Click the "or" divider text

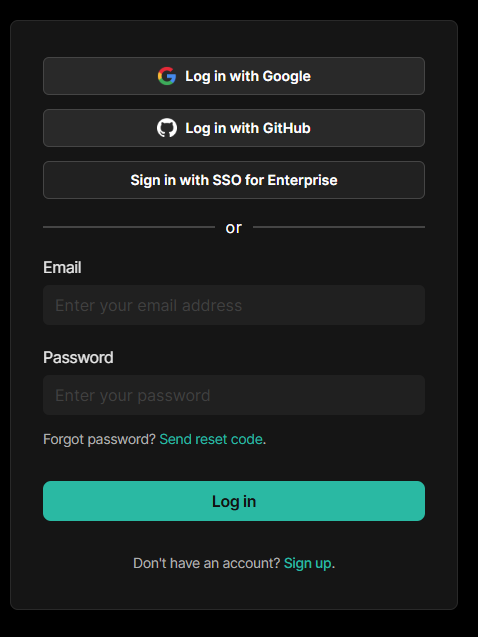(x=234, y=228)
